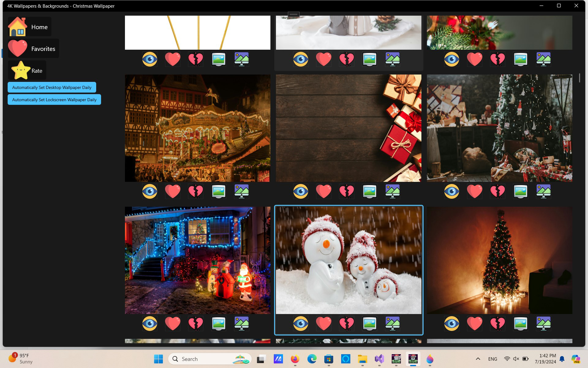Favorite the gift boxes on wood wallpaper
The height and width of the screenshot is (368, 588).
point(323,191)
